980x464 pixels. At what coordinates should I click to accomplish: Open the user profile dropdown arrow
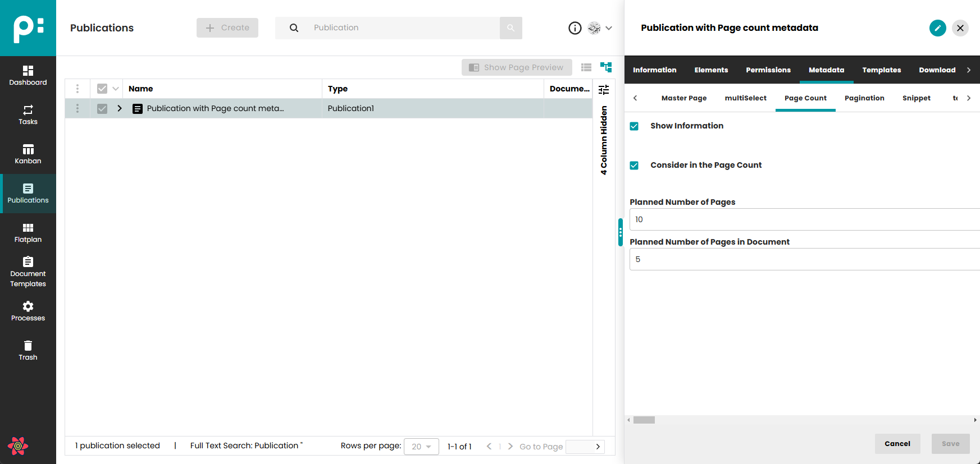609,28
